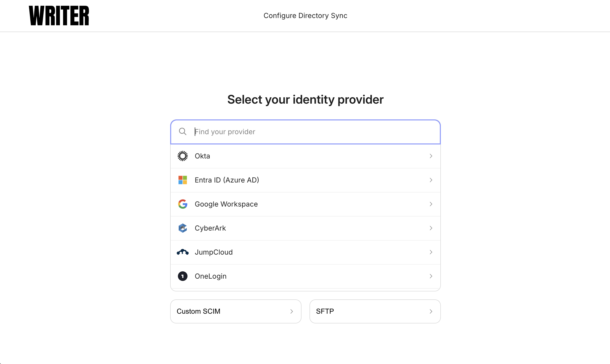Select Okta as identity provider
The height and width of the screenshot is (364, 610).
(x=306, y=156)
